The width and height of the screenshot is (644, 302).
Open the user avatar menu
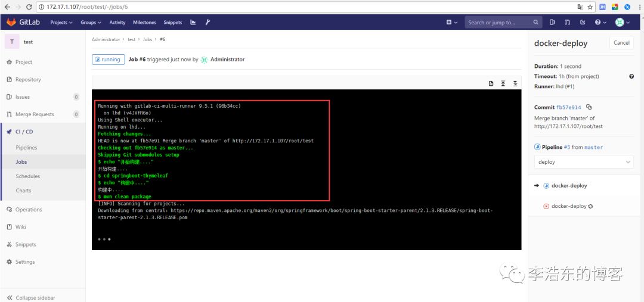tap(622, 22)
